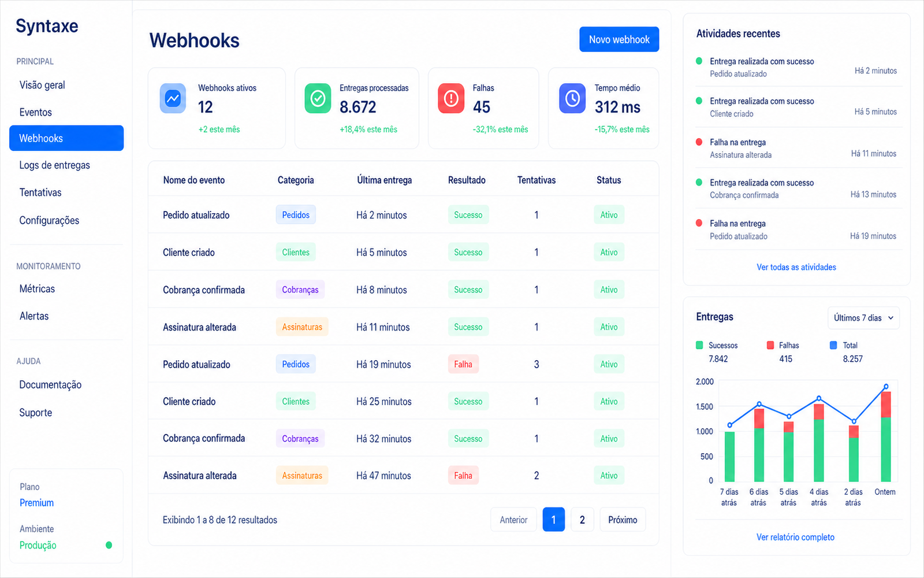
Task: Click the Webhooks ativos chart icon
Action: click(x=173, y=98)
